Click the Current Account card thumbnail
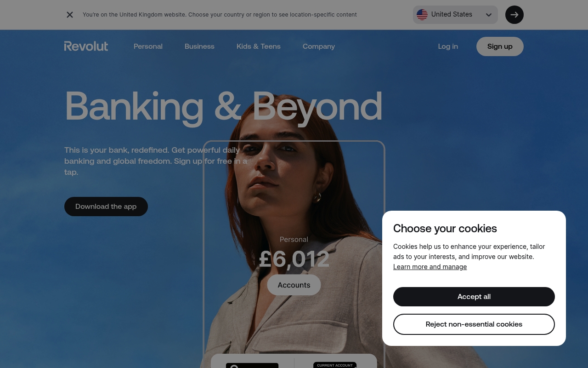This screenshot has width=588, height=368. (x=335, y=365)
